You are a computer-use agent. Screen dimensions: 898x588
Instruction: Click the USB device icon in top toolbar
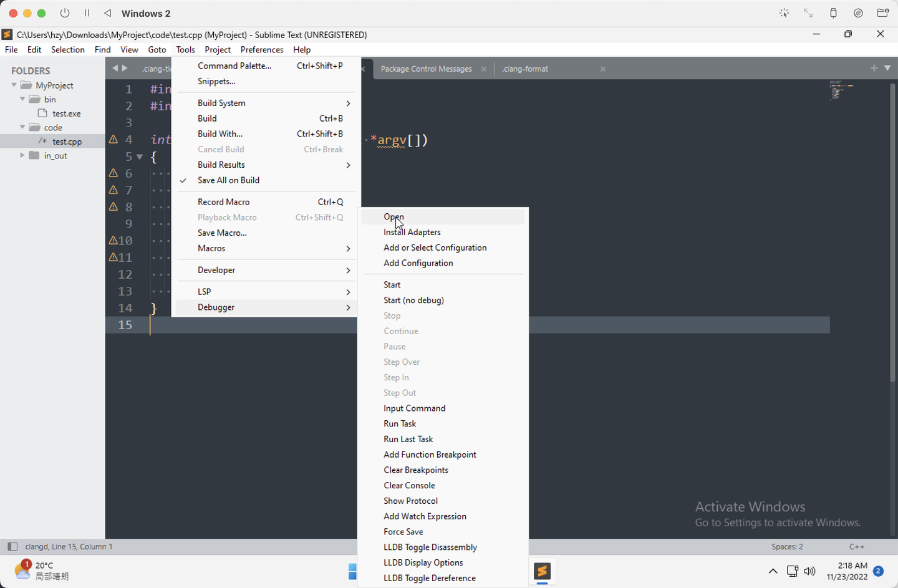point(833,12)
